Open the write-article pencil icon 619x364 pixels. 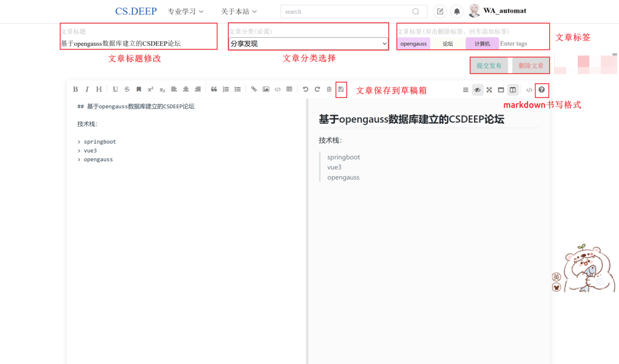pos(440,11)
